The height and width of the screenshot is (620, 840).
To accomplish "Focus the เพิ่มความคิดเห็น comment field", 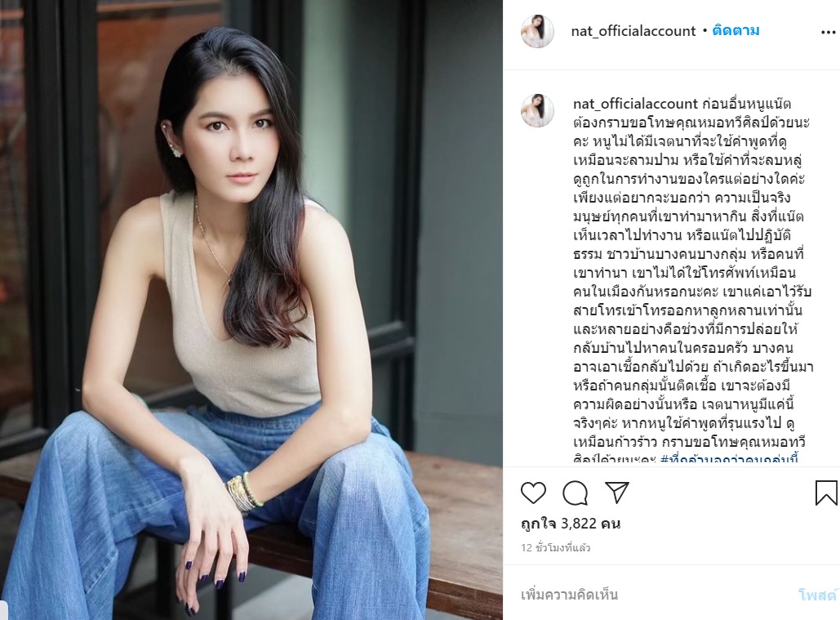I will [x=654, y=595].
